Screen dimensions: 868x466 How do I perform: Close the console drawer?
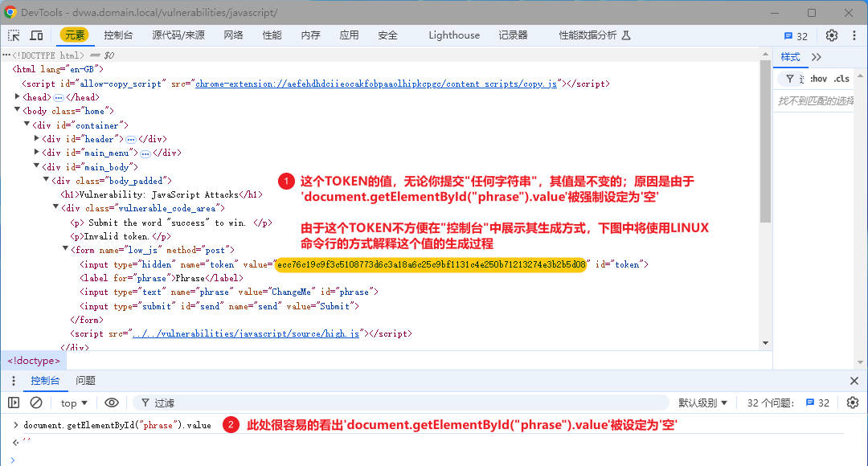click(x=854, y=381)
